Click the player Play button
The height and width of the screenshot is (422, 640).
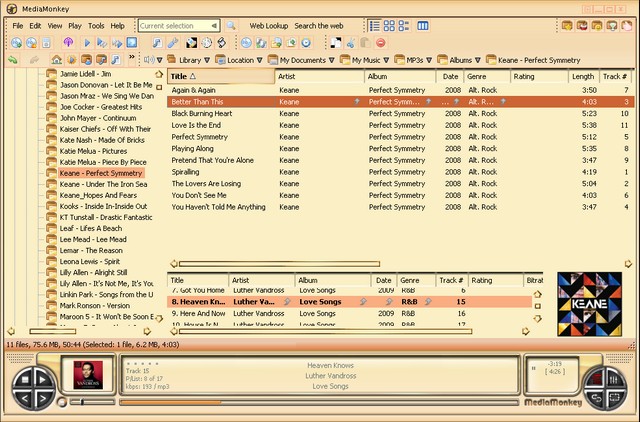coord(42,380)
